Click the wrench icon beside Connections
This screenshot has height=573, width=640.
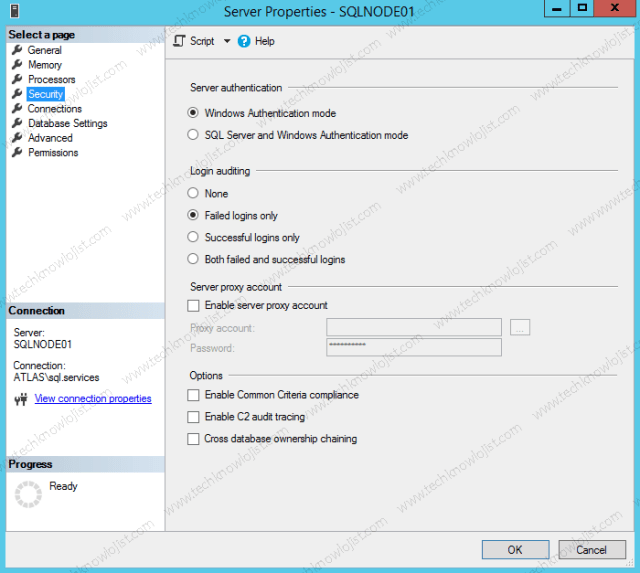(x=17, y=109)
